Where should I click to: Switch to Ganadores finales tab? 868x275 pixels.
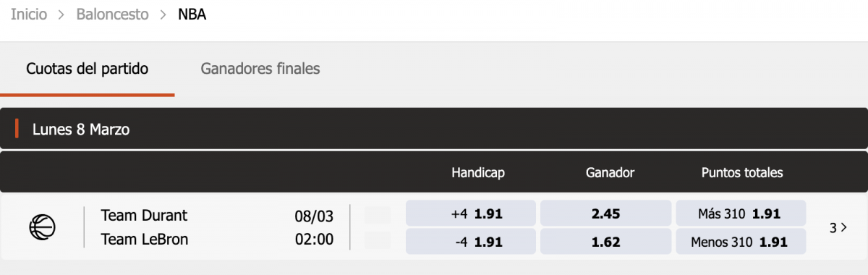[x=260, y=69]
